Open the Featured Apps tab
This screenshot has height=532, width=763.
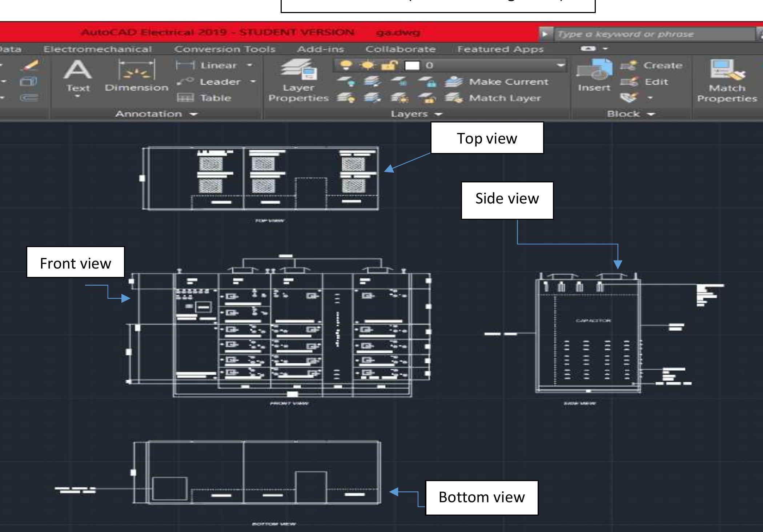[500, 49]
